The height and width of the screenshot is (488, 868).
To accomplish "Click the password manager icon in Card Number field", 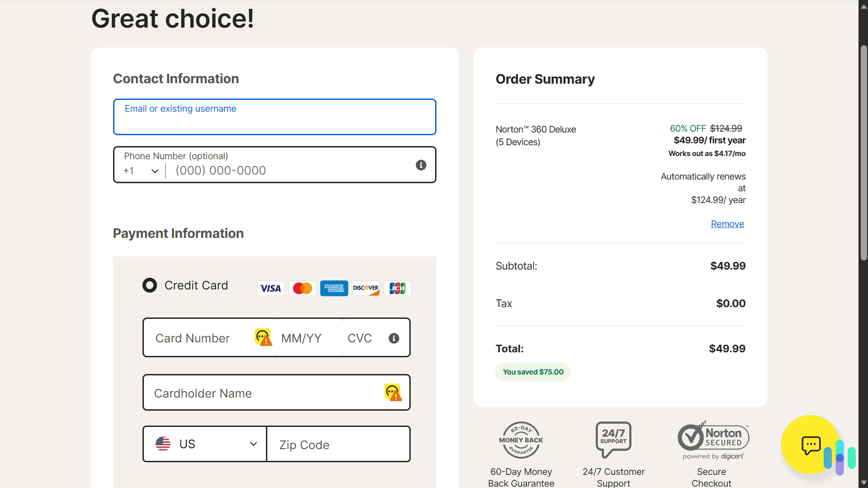I will (x=263, y=337).
